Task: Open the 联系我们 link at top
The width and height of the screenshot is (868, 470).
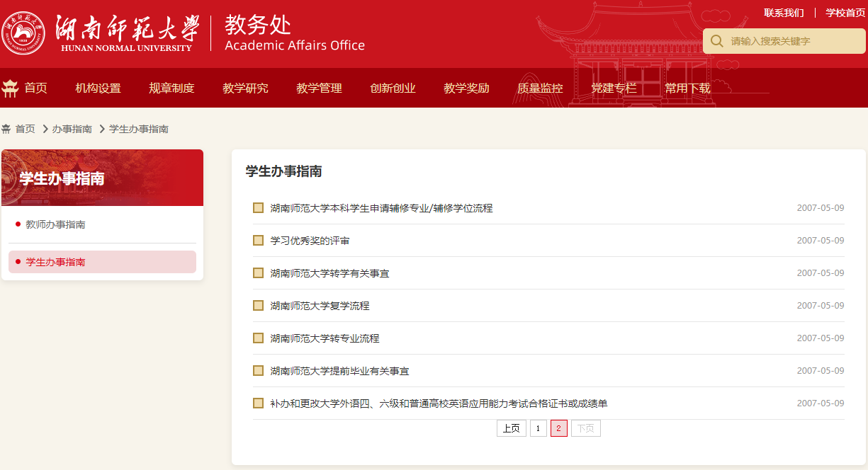Action: click(x=784, y=13)
